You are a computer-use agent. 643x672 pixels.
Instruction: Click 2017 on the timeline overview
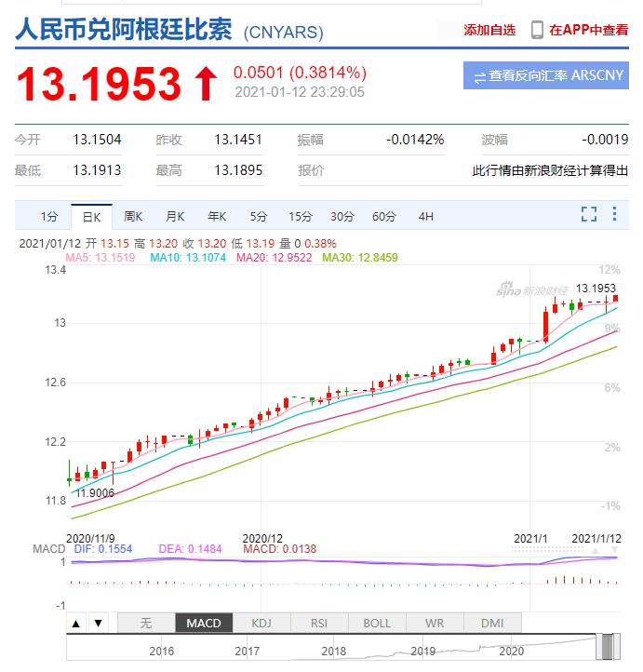pos(248,652)
